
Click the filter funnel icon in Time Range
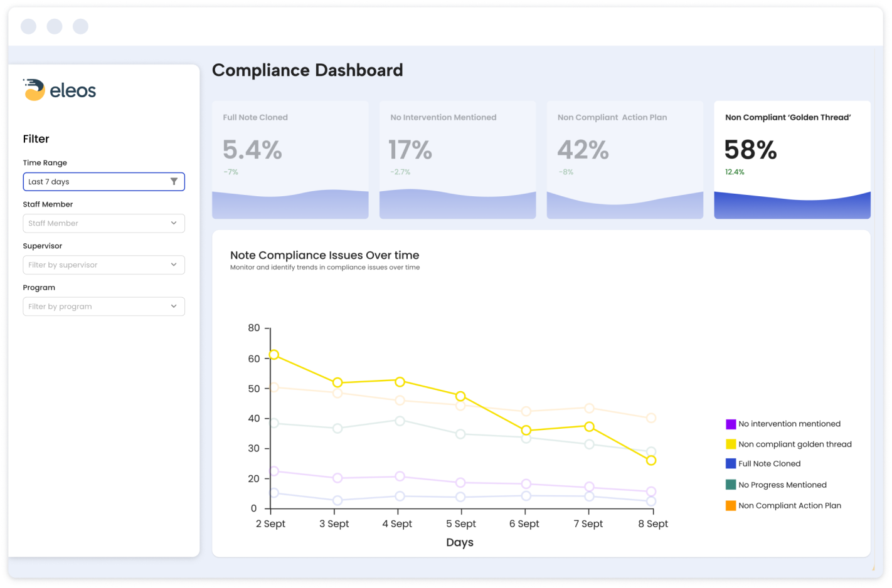point(174,182)
